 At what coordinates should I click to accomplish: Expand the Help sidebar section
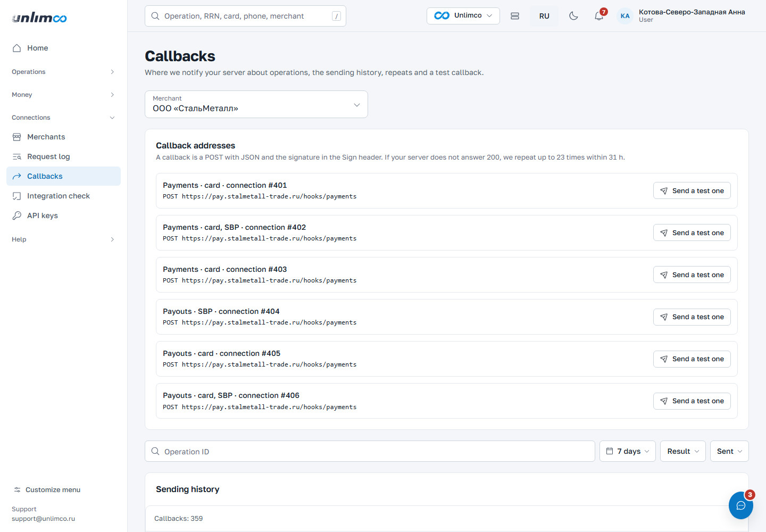coord(63,239)
